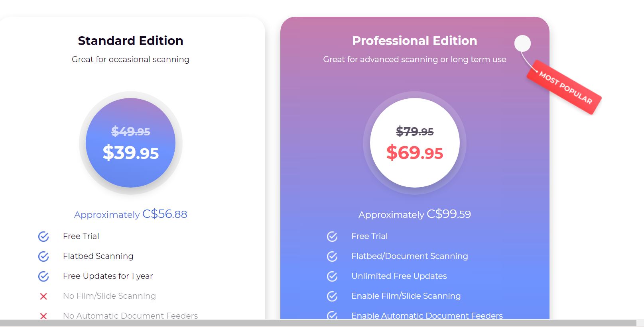Click Approximately C$99.59 price text
Screen dimensions: 644x327
click(x=415, y=214)
